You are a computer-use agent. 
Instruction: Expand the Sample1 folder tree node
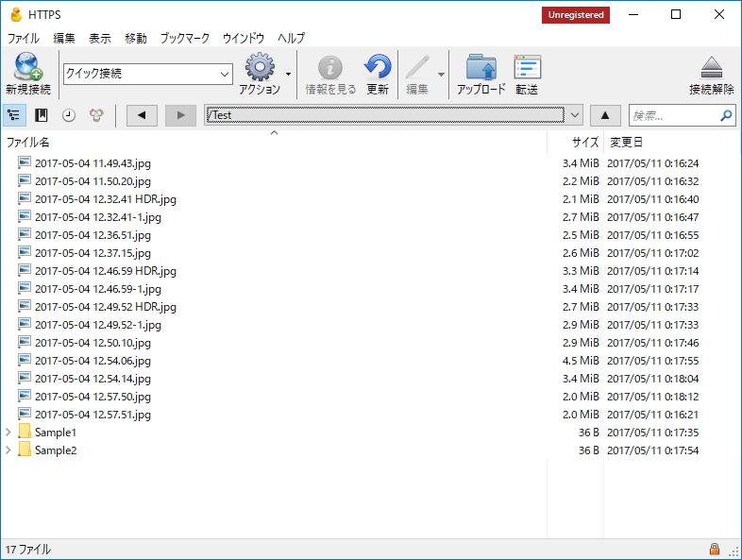click(8, 433)
